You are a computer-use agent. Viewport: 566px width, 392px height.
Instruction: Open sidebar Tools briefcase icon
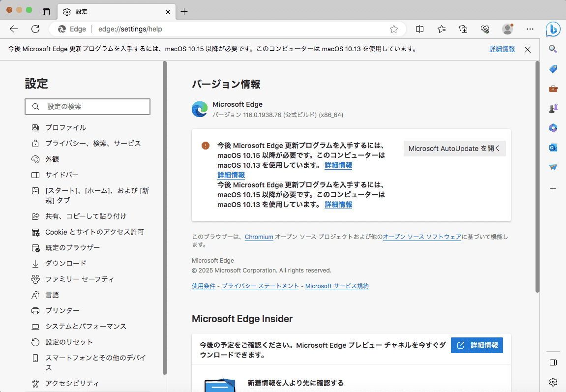coord(553,89)
